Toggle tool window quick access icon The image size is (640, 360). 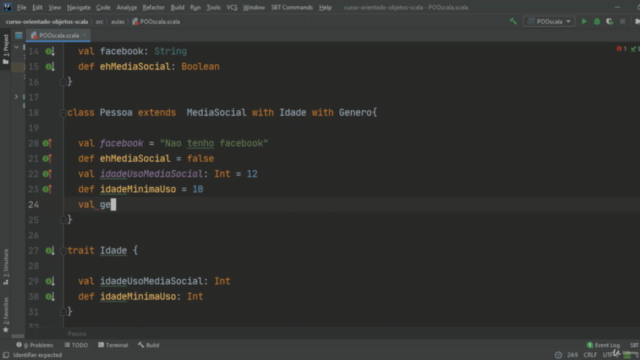click(6, 355)
